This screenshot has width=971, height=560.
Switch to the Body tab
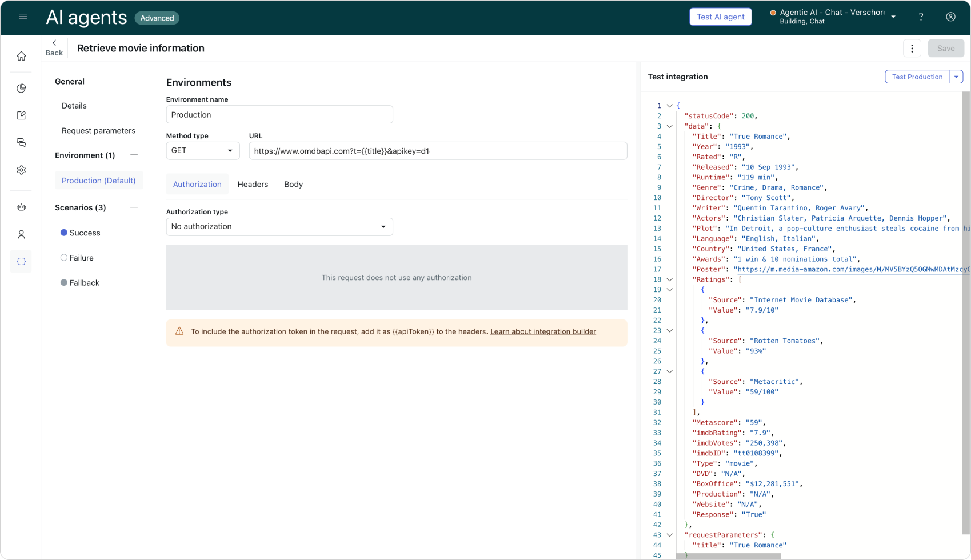click(294, 184)
